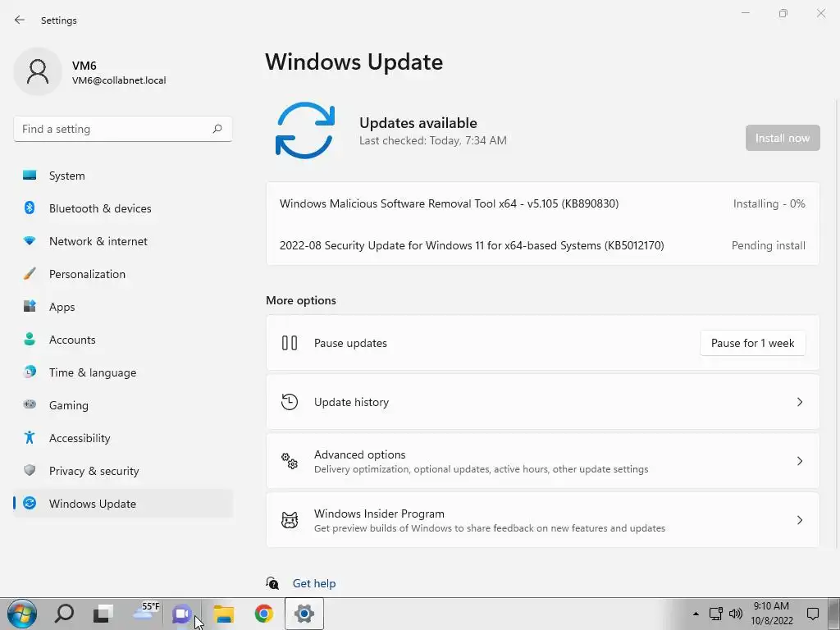
Task: Click the large blue update refresh icon
Action: point(305,130)
